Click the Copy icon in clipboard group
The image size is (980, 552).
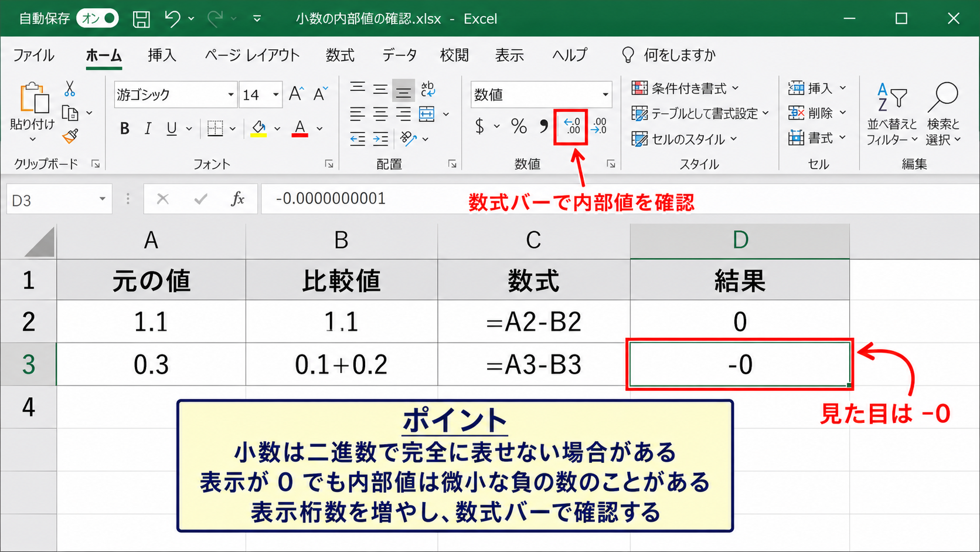tap(70, 113)
